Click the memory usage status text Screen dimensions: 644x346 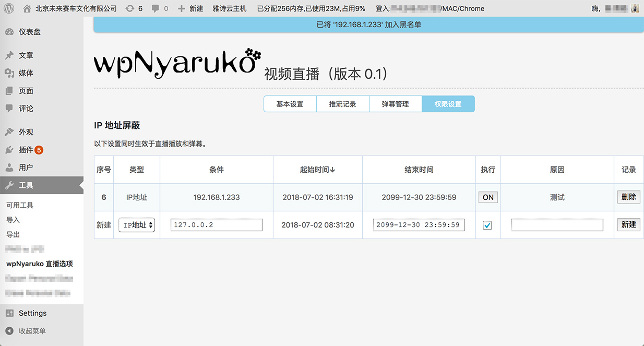[311, 8]
